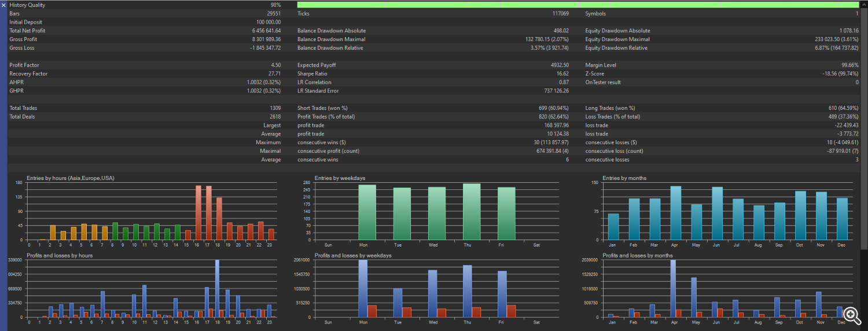Click the Thursday bar in Entries by weekdays

pyautogui.click(x=472, y=212)
